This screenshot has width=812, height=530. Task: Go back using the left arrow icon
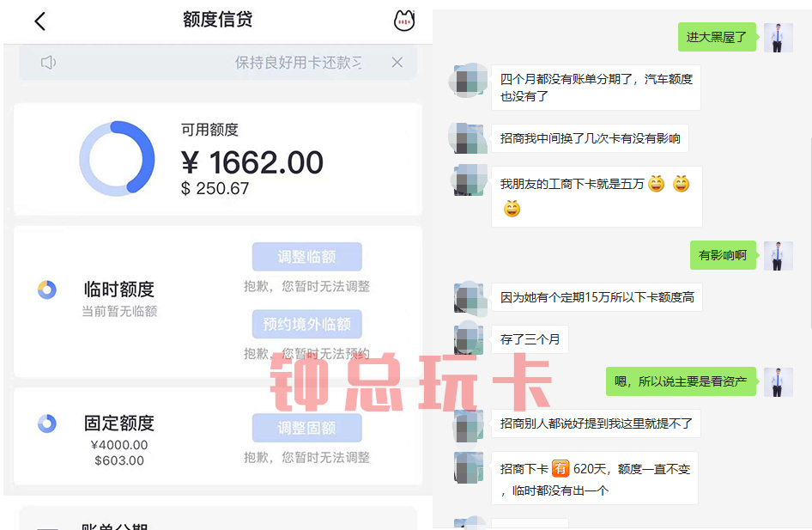tap(39, 21)
